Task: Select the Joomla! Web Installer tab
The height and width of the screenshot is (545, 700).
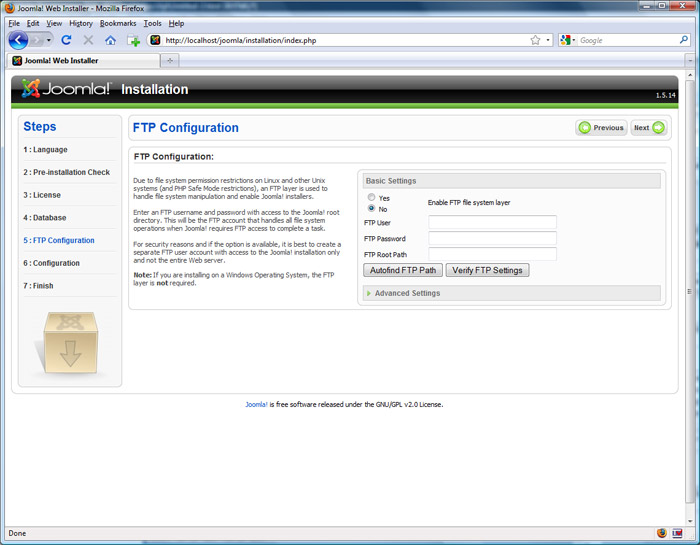Action: [83, 60]
